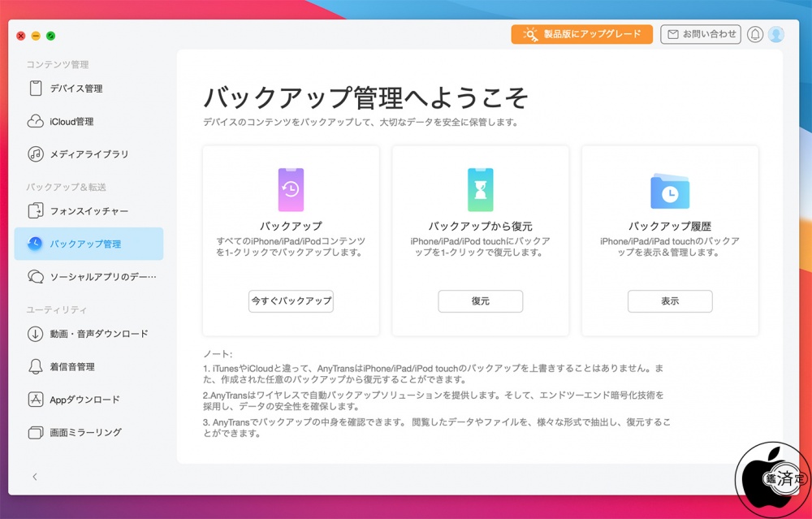Click the バックアップから復元 card title
The width and height of the screenshot is (812, 519).
(481, 227)
